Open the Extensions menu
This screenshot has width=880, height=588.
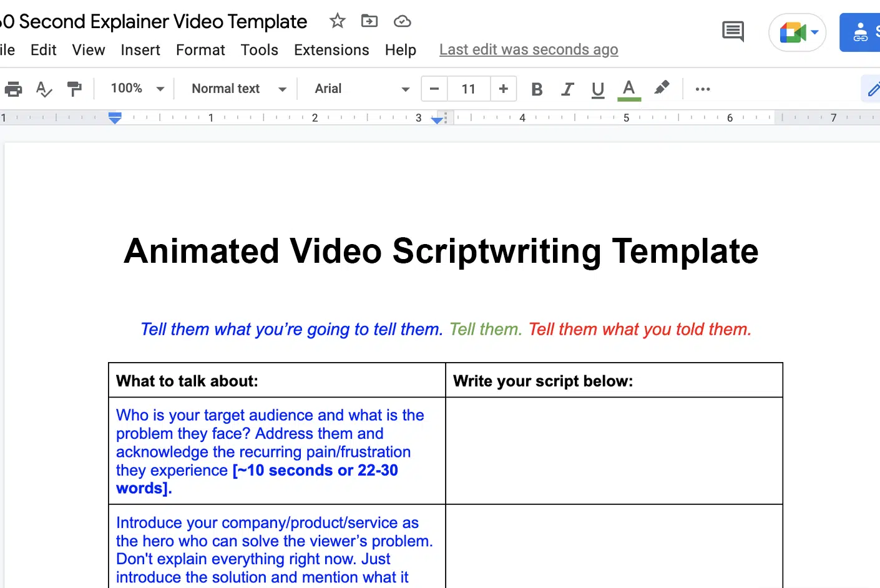click(x=331, y=50)
